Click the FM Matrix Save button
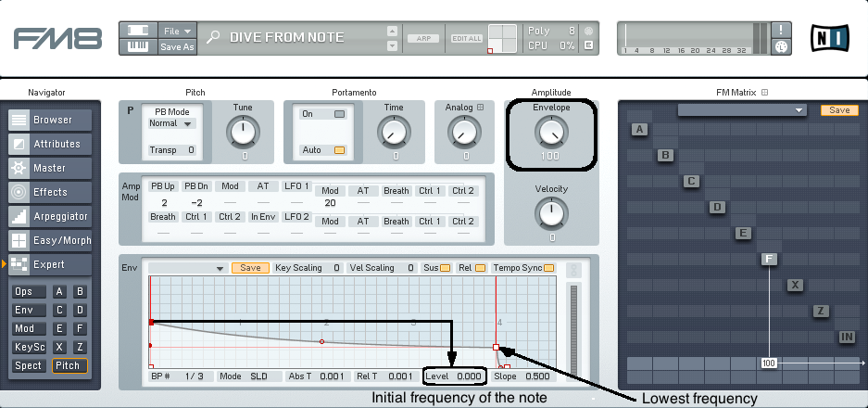 839,110
